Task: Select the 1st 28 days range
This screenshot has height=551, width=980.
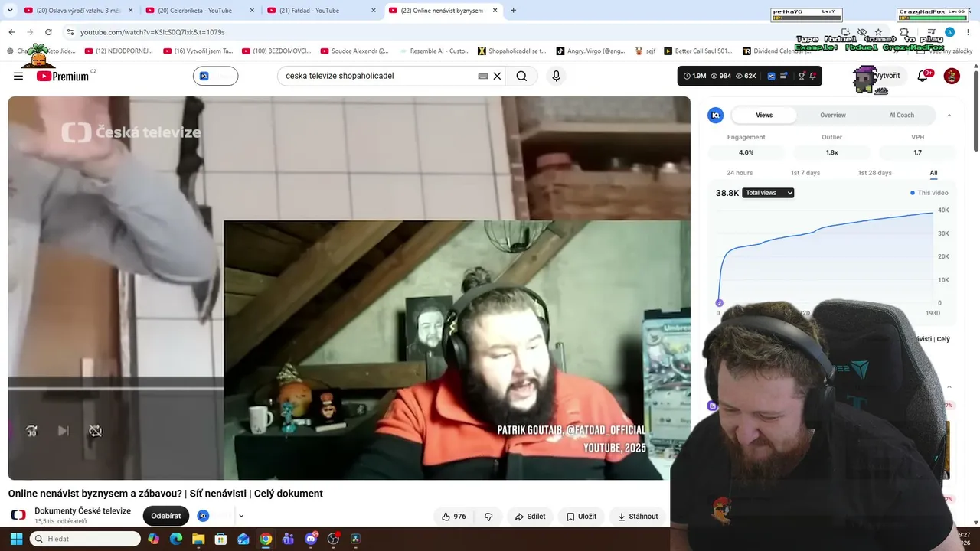Action: point(874,173)
